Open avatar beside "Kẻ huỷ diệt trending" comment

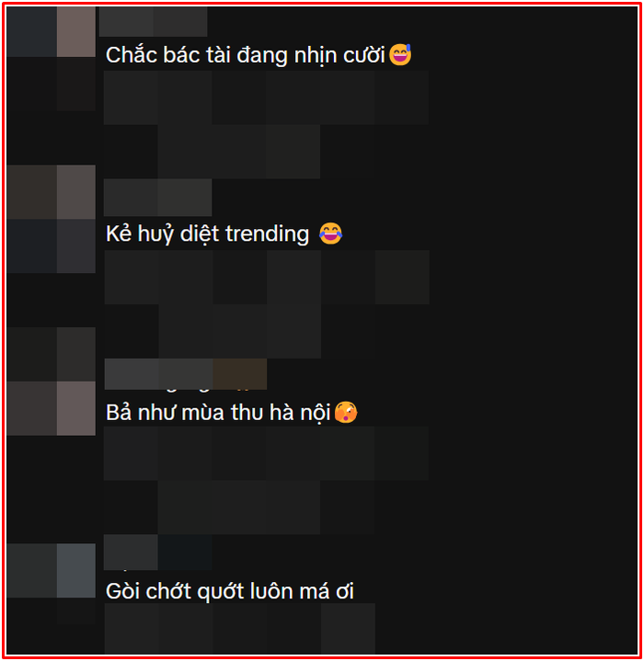(51, 219)
